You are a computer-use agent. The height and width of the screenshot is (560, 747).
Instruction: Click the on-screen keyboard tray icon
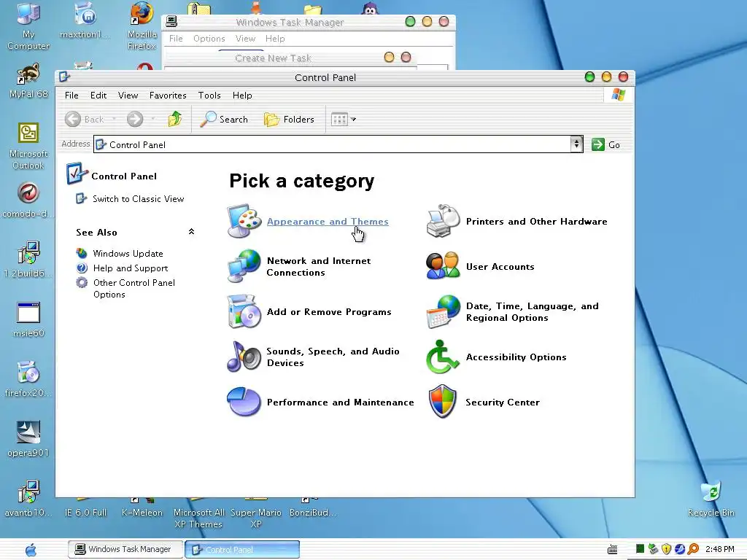coord(613,550)
